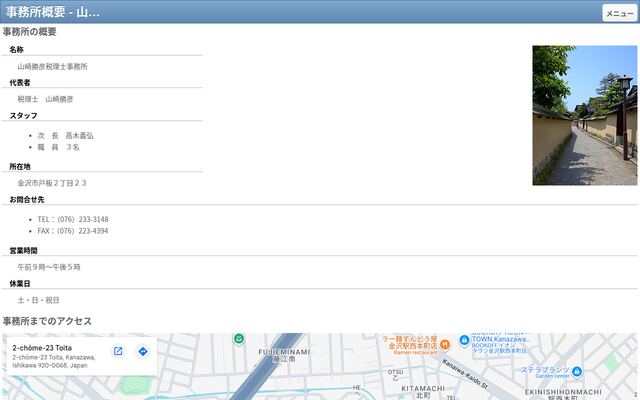Click the スタッフ label
The height and width of the screenshot is (400, 640).
click(23, 116)
